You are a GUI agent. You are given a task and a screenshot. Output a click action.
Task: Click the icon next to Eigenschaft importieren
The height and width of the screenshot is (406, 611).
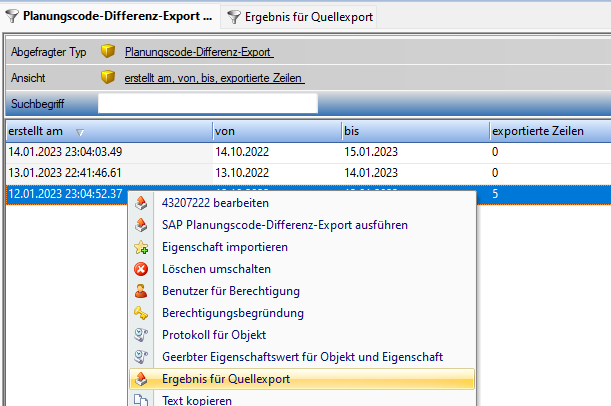142,247
